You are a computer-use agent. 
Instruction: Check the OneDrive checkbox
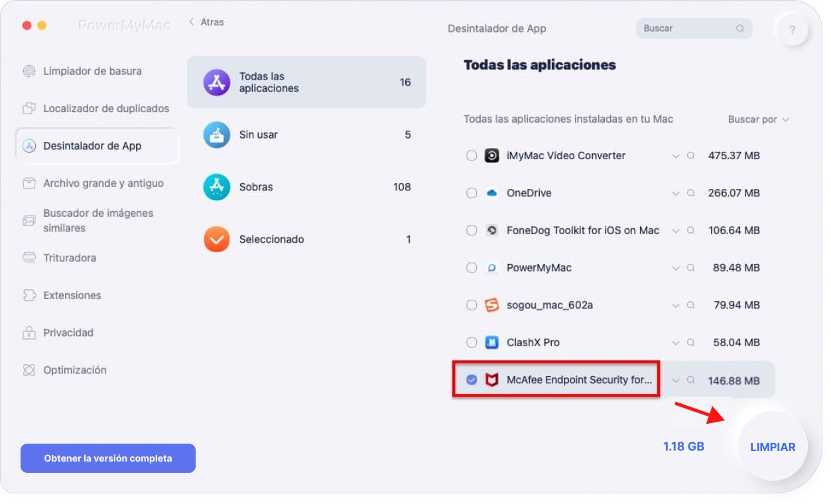(x=472, y=193)
